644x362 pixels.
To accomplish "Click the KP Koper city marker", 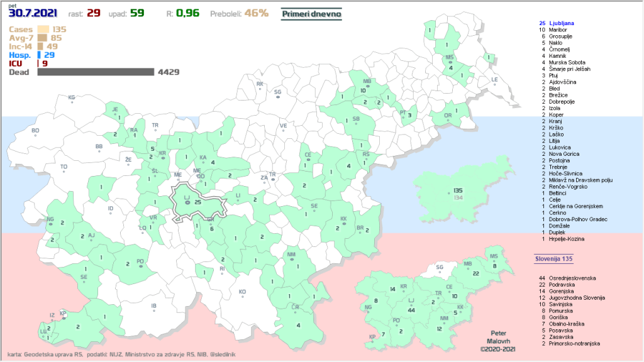I will pos(63,315).
